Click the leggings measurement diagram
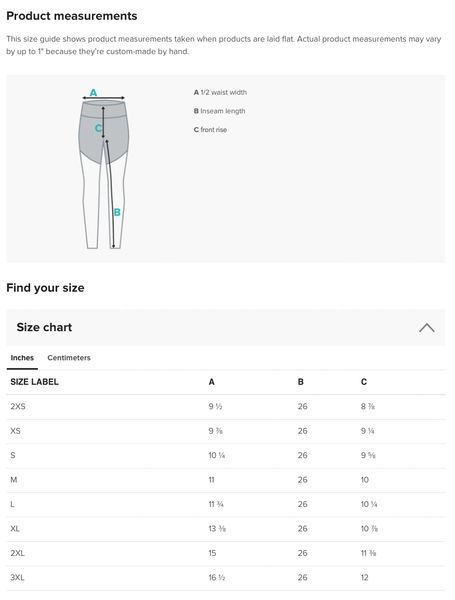The width and height of the screenshot is (455, 600). pos(104,169)
